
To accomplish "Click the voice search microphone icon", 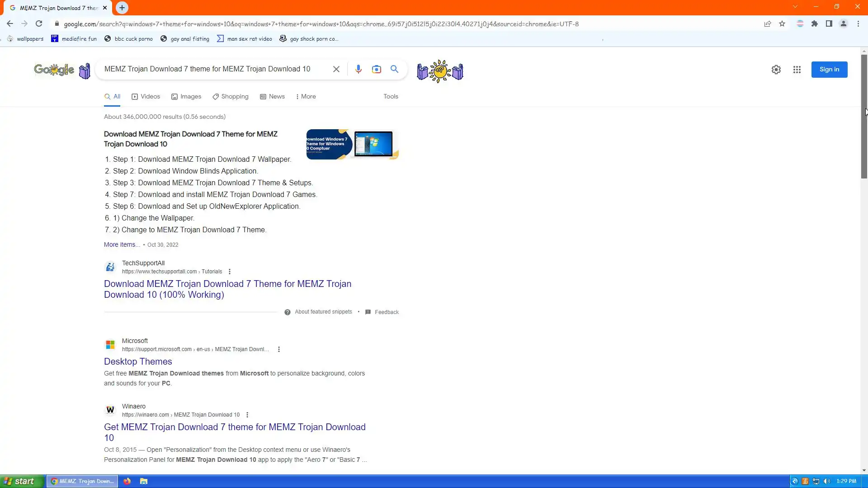I will (358, 69).
